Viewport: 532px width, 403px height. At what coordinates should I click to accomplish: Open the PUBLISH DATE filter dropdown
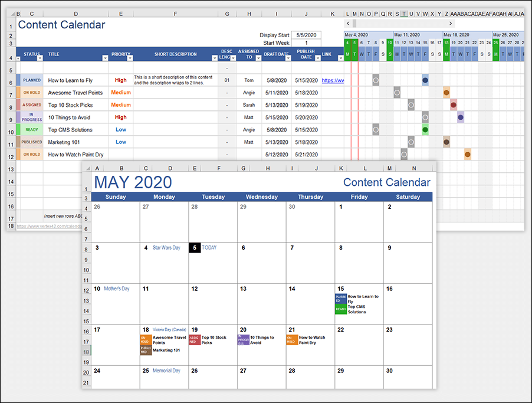point(317,58)
